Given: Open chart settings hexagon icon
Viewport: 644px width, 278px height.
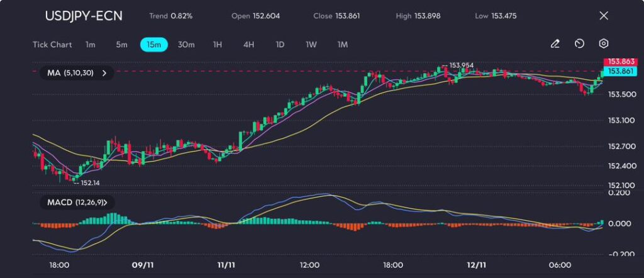Looking at the screenshot, I should click(x=603, y=44).
